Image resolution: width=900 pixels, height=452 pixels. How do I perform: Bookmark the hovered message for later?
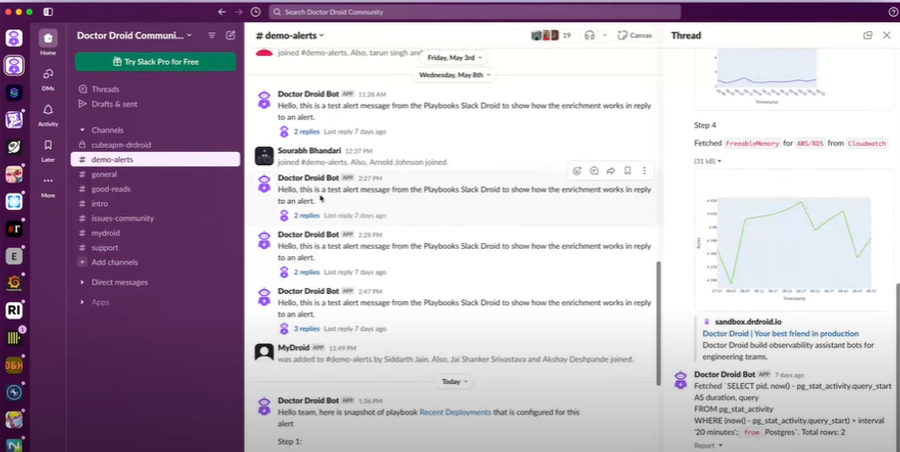click(x=627, y=171)
